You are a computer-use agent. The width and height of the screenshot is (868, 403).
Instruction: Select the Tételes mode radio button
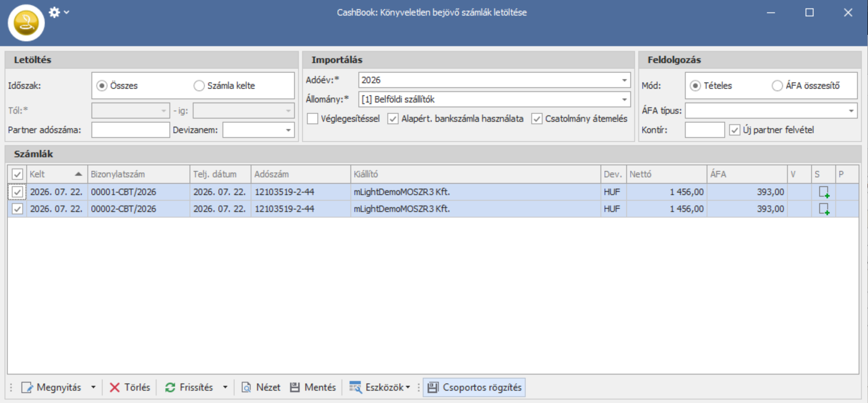[695, 86]
